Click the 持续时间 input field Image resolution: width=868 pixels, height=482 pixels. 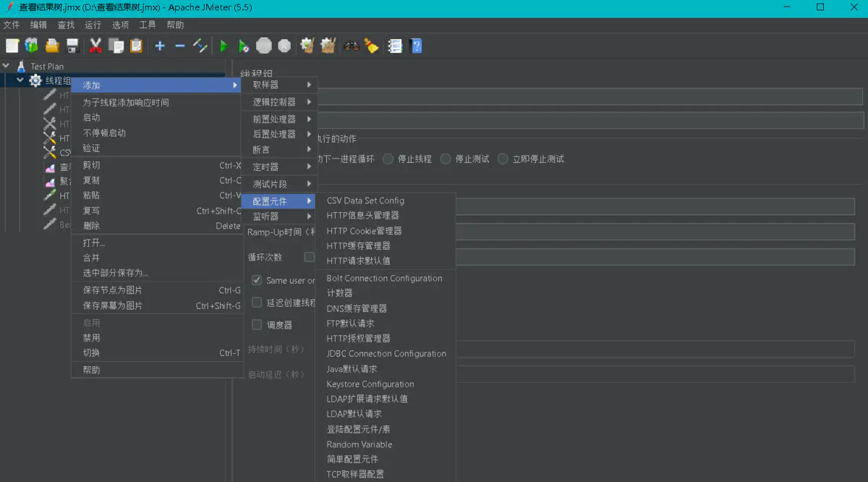[x=655, y=350]
